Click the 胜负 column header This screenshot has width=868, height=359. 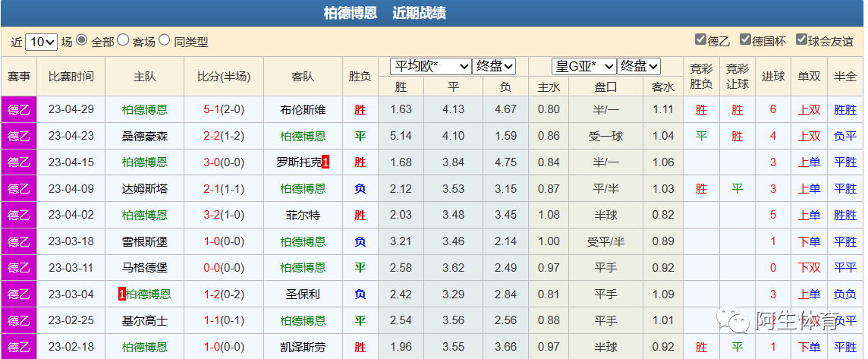(x=360, y=77)
